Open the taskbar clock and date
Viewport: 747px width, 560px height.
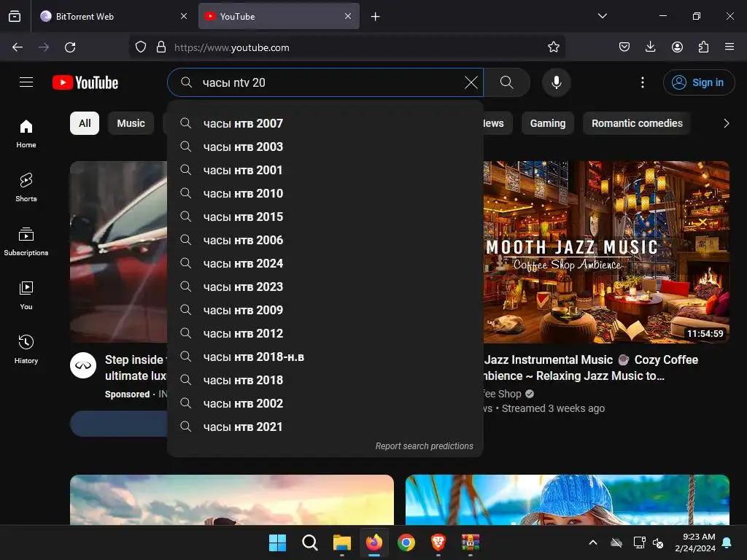click(x=695, y=542)
